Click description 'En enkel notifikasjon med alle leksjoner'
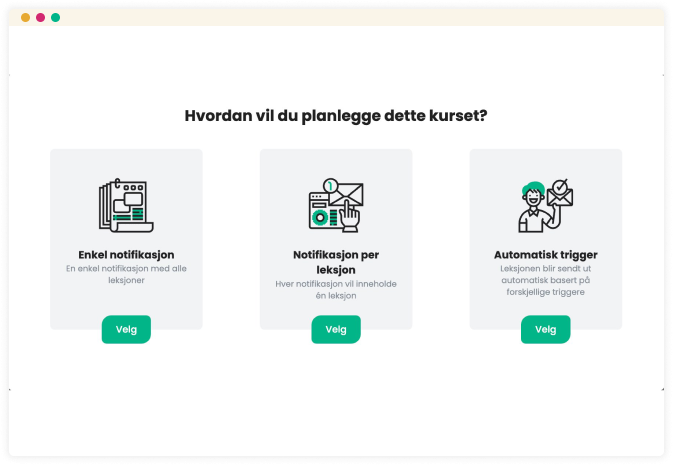673x465 pixels. pos(126,274)
